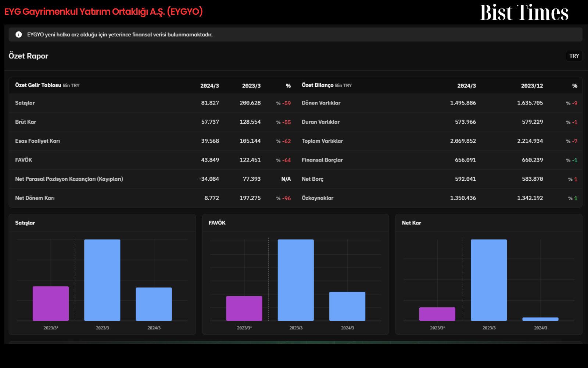Click the purple bar in Net Kar chart

pos(437,314)
